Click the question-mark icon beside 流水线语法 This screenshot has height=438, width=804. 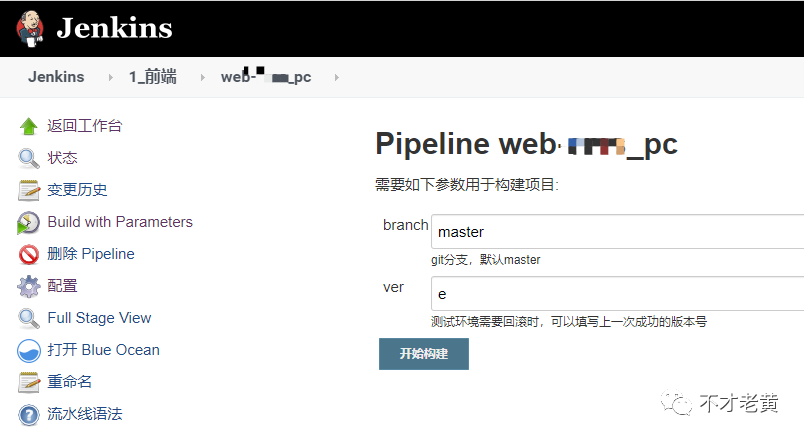click(x=29, y=415)
